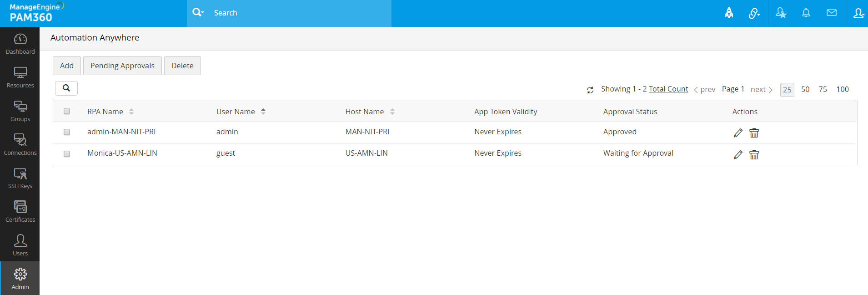Click the 'admin' user name cell
Screen dimensions: 868x295
227,132
